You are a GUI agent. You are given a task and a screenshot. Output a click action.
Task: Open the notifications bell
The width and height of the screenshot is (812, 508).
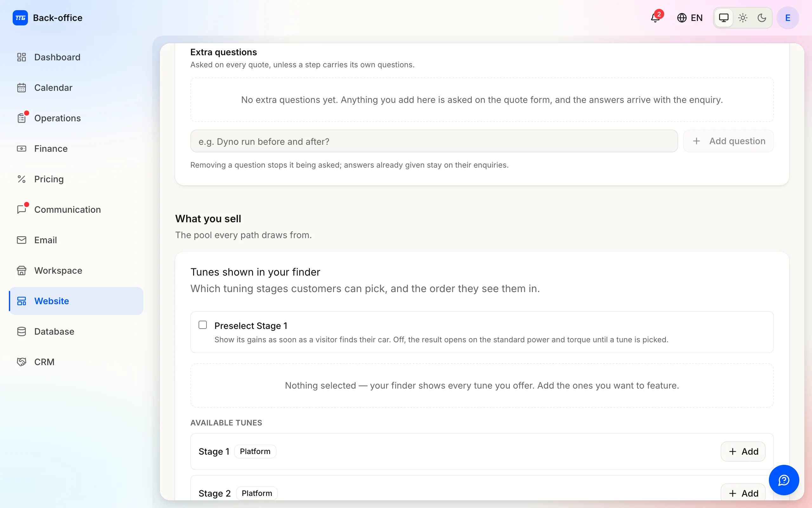[x=655, y=18]
